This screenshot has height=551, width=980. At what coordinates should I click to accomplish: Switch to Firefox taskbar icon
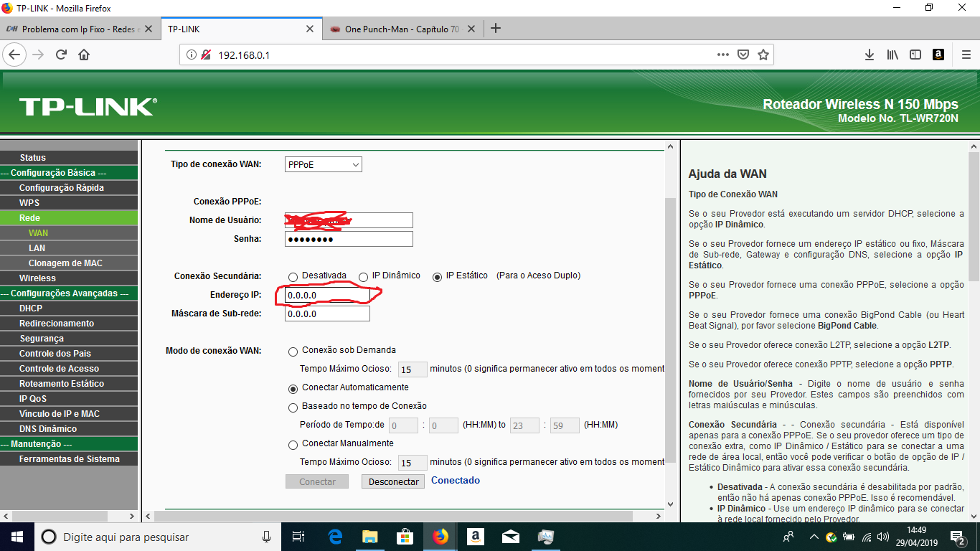click(x=440, y=537)
